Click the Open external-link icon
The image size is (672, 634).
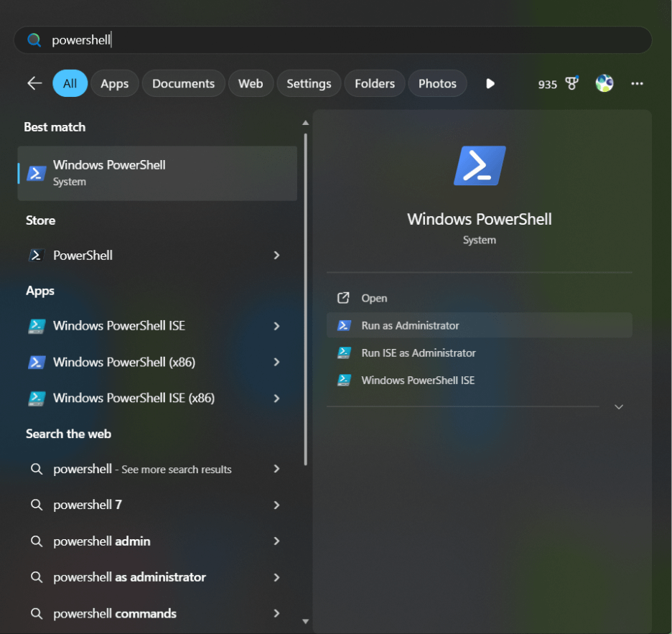343,298
